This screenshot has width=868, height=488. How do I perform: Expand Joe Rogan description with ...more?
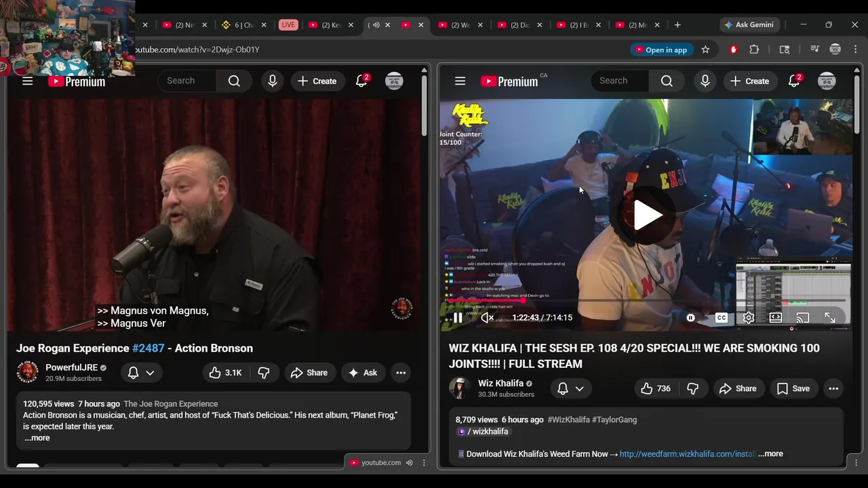pos(37,438)
